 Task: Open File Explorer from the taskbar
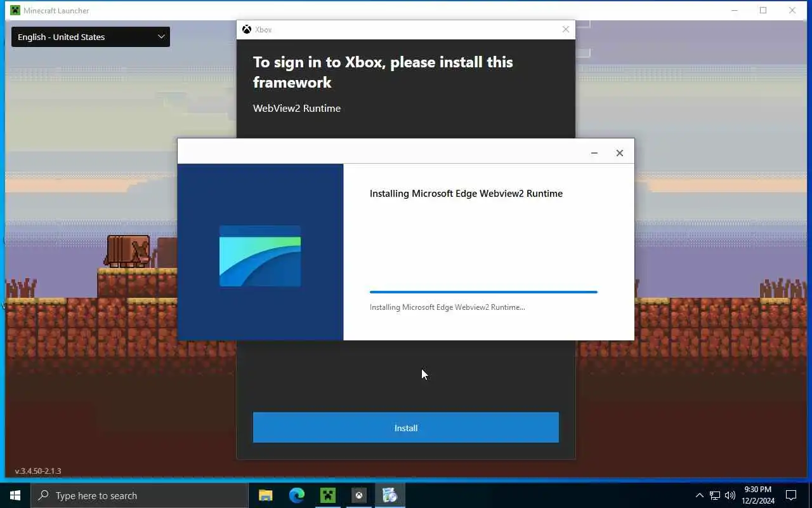click(x=266, y=495)
